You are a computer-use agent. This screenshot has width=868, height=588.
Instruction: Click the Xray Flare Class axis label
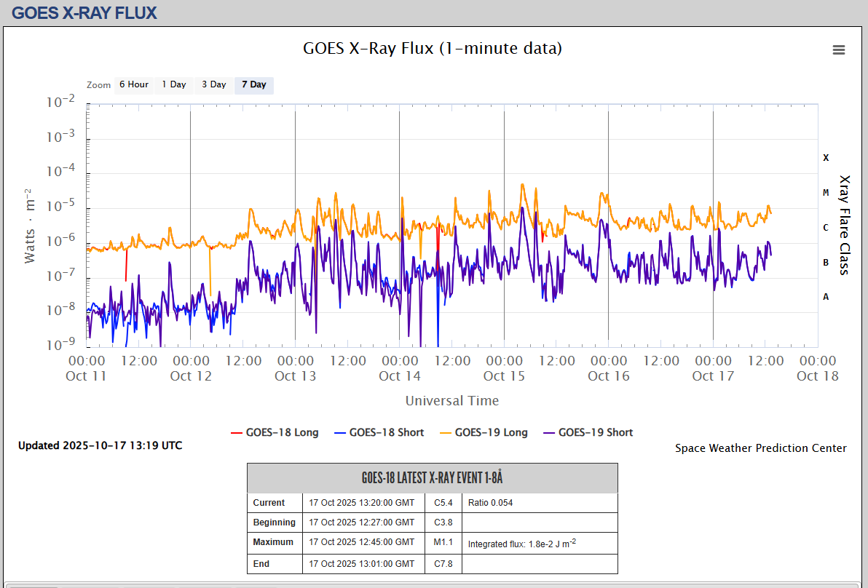845,224
